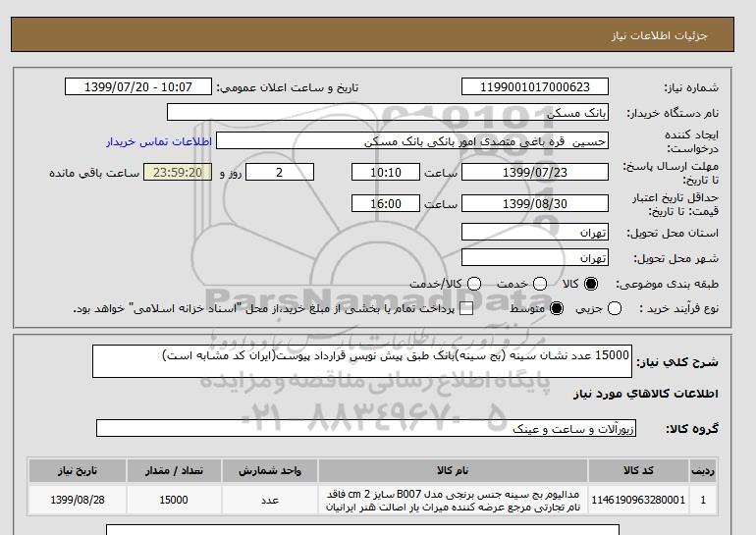Click the delivery city field تهران
756x535 pixels.
click(535, 257)
